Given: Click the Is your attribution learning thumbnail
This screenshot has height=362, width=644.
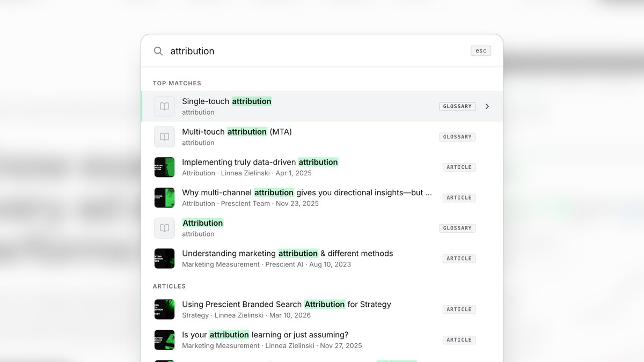Looking at the screenshot, I should click(x=164, y=339).
